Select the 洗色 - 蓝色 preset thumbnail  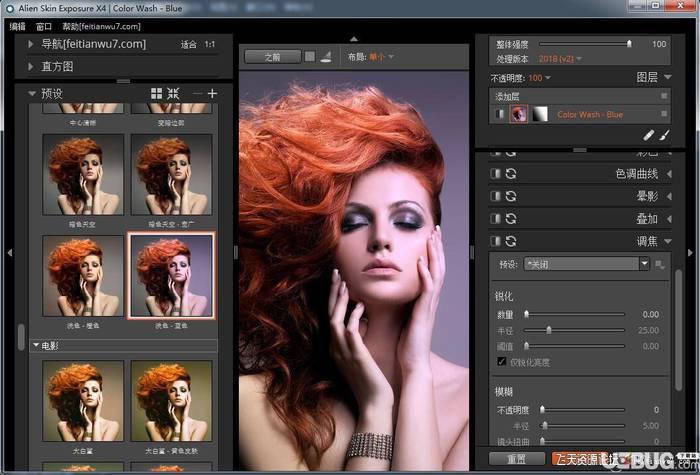pyautogui.click(x=171, y=276)
